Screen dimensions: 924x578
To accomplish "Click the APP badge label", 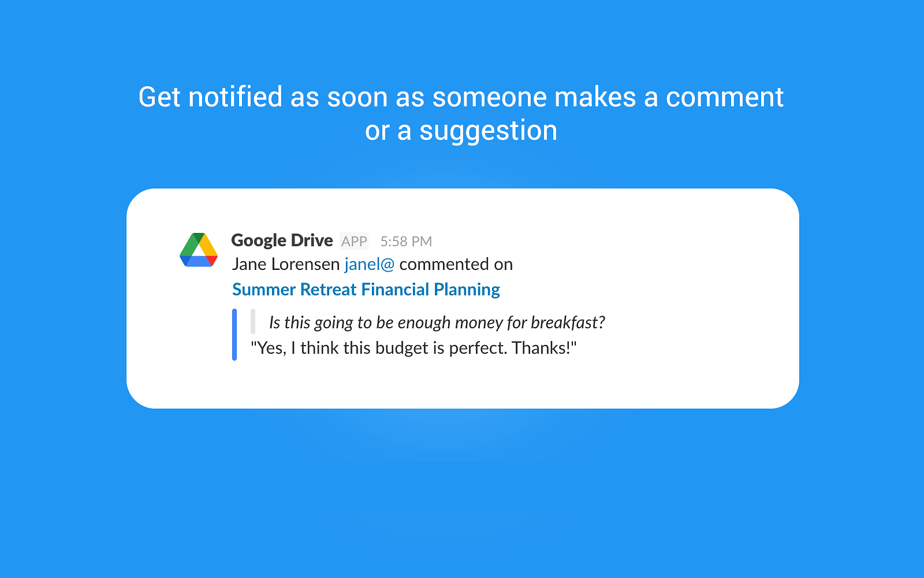I will pos(354,241).
